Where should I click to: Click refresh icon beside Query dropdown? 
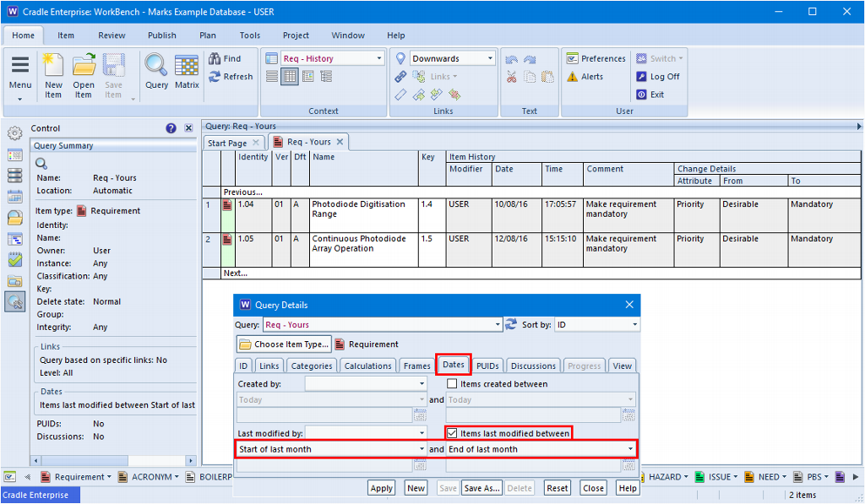tap(511, 324)
